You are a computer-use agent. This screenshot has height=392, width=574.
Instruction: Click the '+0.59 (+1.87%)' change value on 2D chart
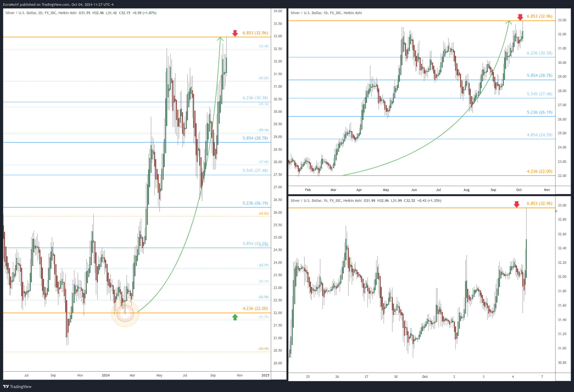[144, 13]
